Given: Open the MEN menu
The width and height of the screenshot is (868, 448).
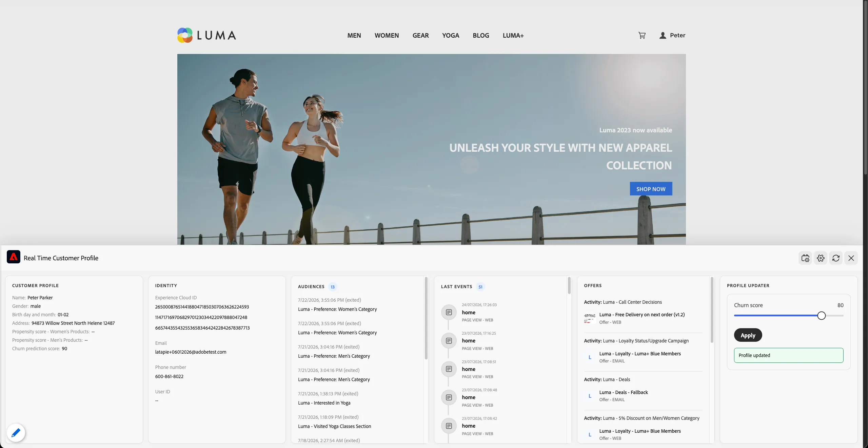Looking at the screenshot, I should click(354, 35).
